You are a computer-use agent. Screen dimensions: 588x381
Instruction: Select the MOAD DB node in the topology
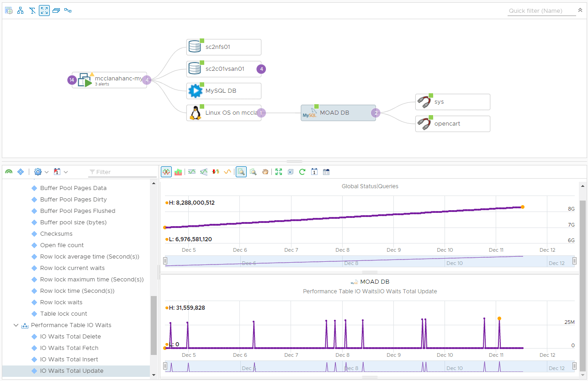338,112
